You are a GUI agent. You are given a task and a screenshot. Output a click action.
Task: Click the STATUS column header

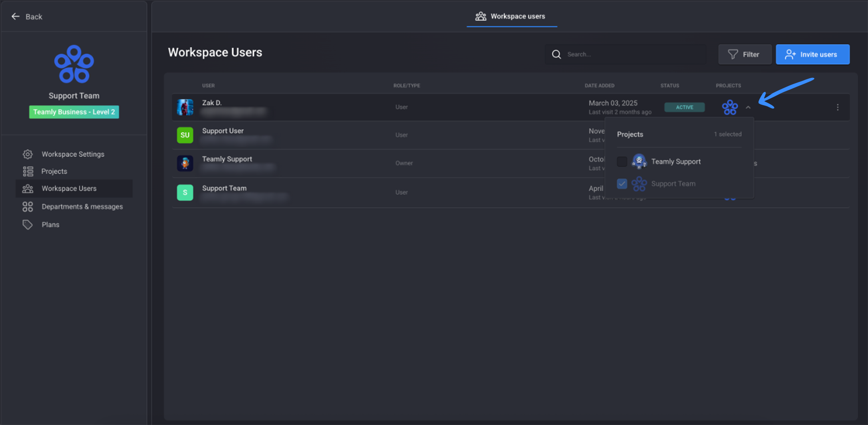[670, 86]
